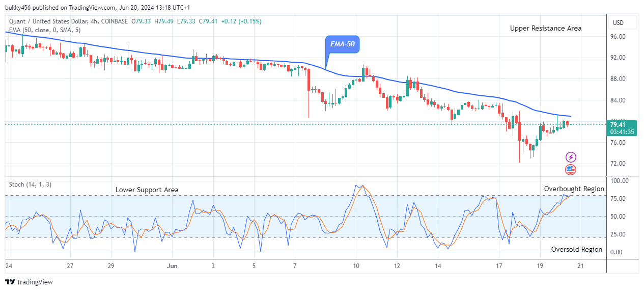The image size is (644, 291).
Task: Click the 96.00 price level on axis
Action: coord(618,37)
